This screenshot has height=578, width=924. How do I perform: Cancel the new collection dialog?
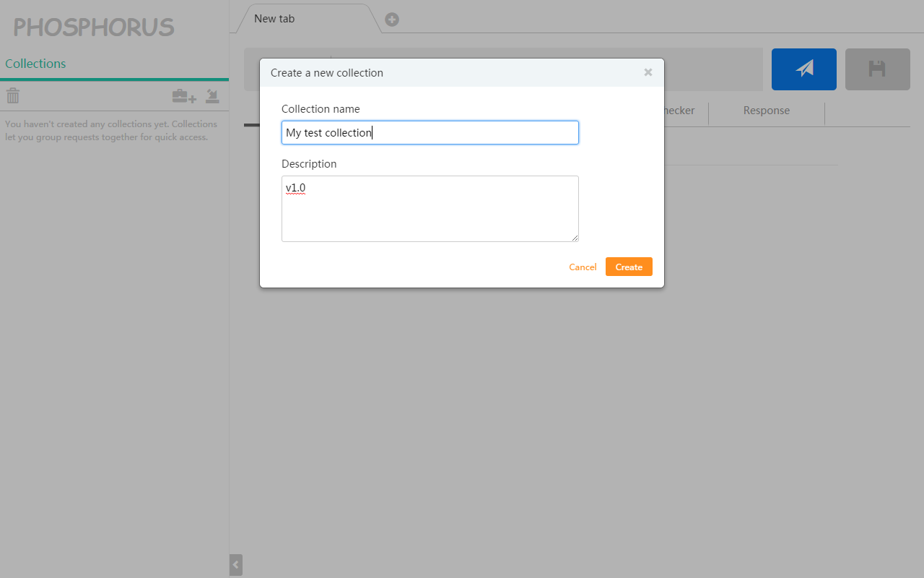coord(583,267)
